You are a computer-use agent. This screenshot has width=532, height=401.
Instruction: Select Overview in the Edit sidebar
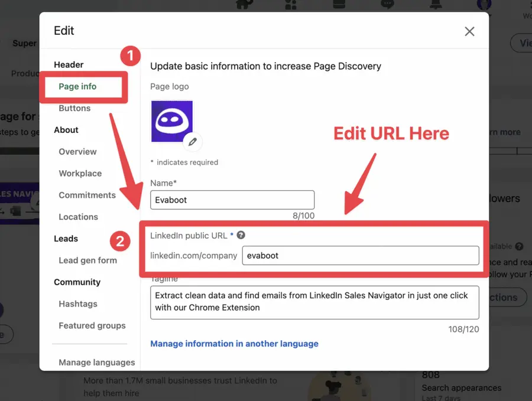pyautogui.click(x=77, y=152)
